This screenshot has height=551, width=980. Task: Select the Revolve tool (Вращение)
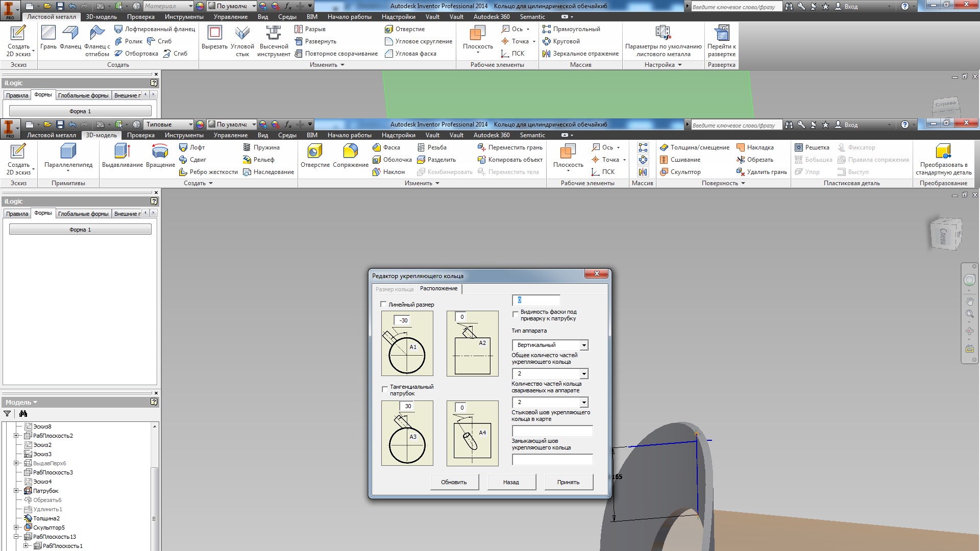tap(160, 156)
